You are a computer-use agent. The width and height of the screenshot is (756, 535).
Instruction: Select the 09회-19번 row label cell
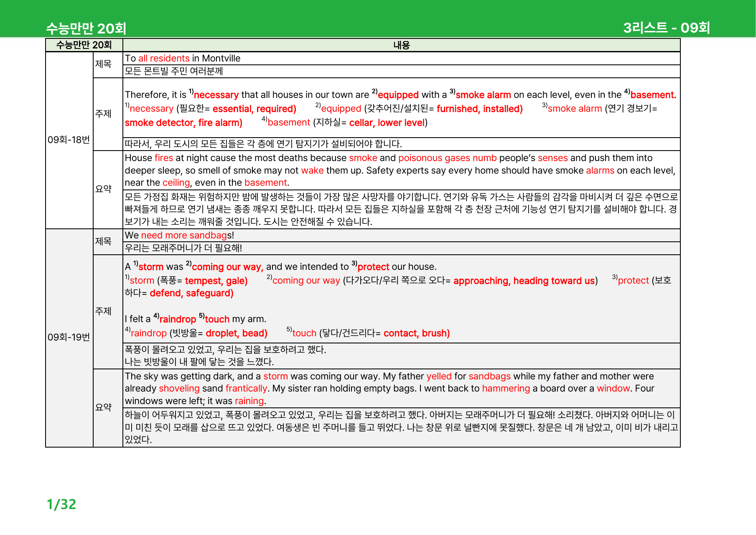click(x=69, y=337)
